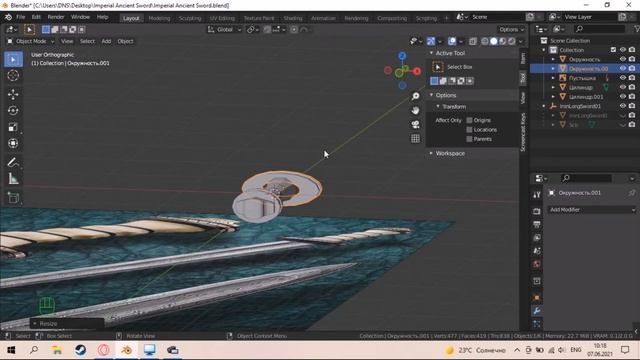Switch to the Modeling workspace tab
Image resolution: width=640 pixels, height=360 pixels.
pos(159,18)
